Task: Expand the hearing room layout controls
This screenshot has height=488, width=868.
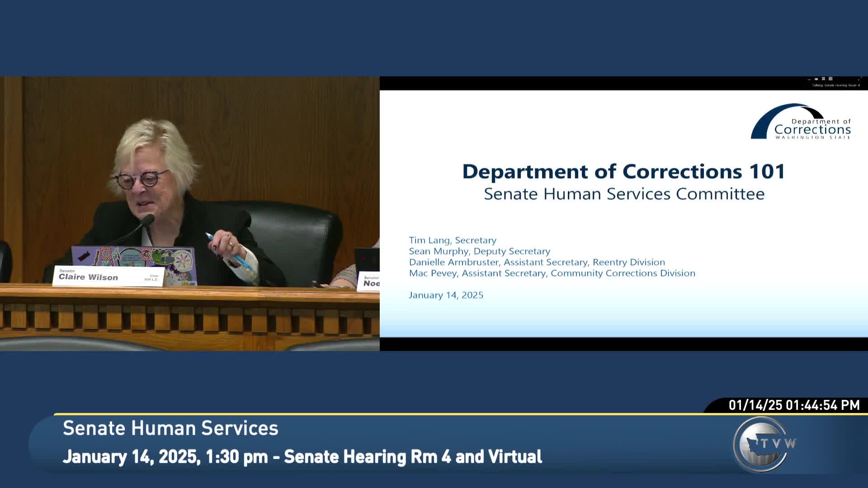Action: 823,79
